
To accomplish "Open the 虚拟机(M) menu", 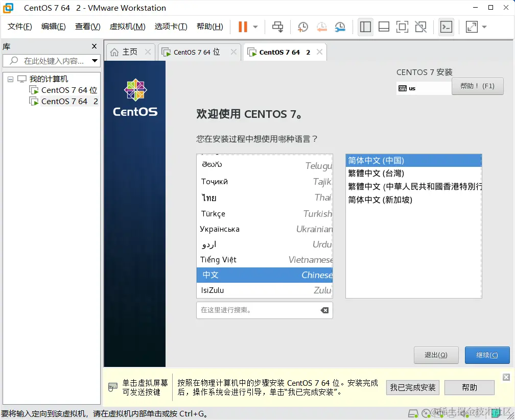I will pyautogui.click(x=127, y=27).
